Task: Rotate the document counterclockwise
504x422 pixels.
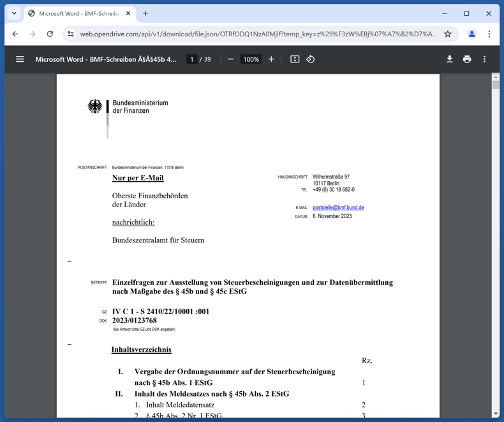Action: pos(310,59)
